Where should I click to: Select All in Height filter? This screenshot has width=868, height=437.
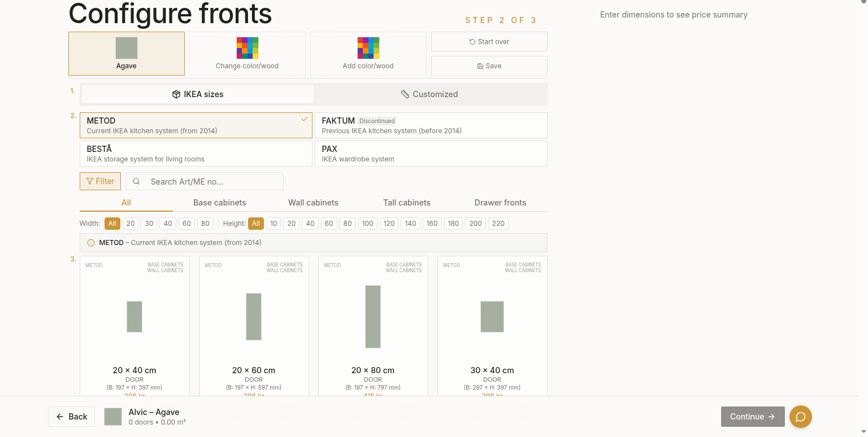256,224
